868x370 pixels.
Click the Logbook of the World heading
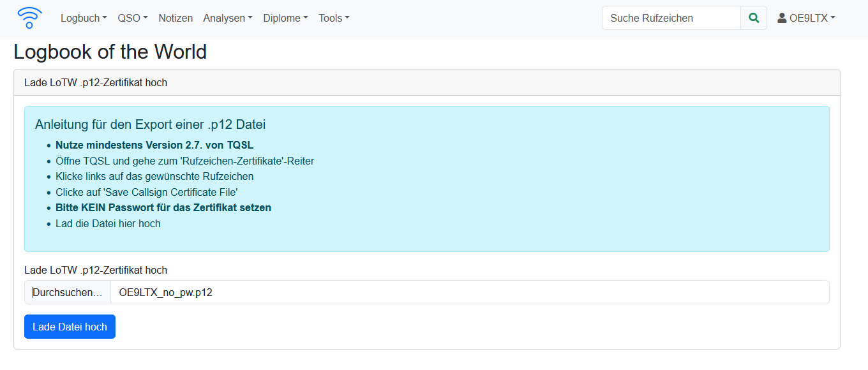click(110, 52)
